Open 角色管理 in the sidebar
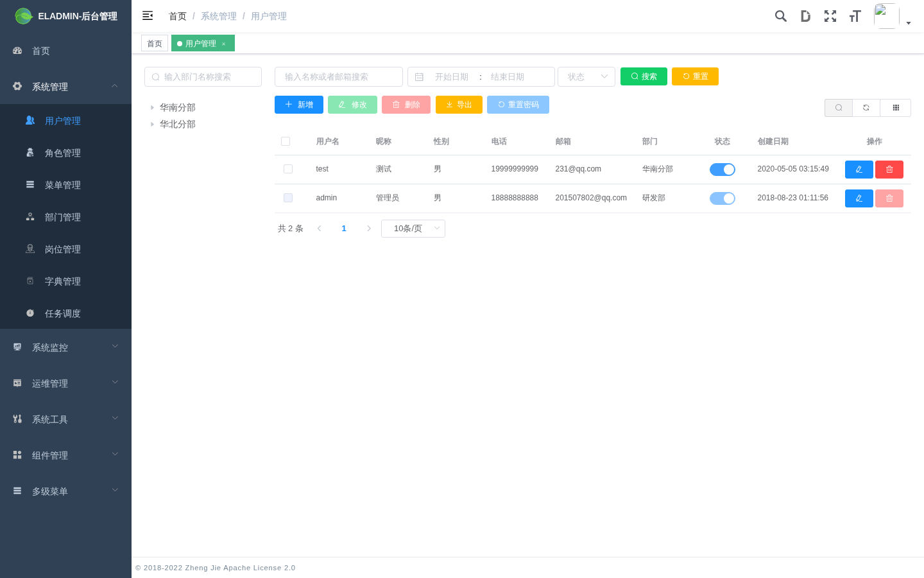 [x=65, y=153]
